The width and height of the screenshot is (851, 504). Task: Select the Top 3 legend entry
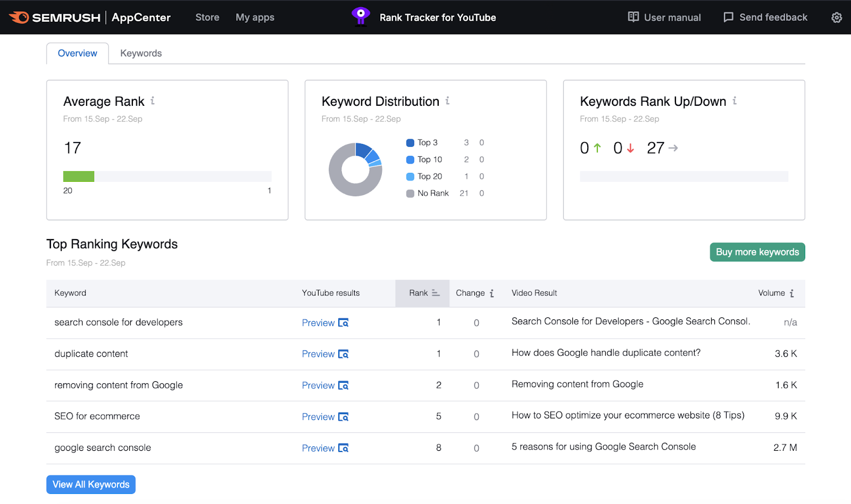(427, 142)
